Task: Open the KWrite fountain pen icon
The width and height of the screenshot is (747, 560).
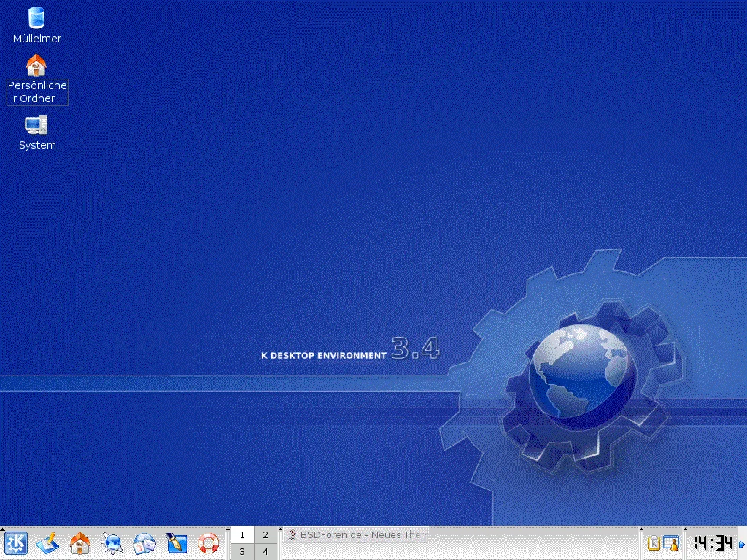Action: (x=177, y=543)
